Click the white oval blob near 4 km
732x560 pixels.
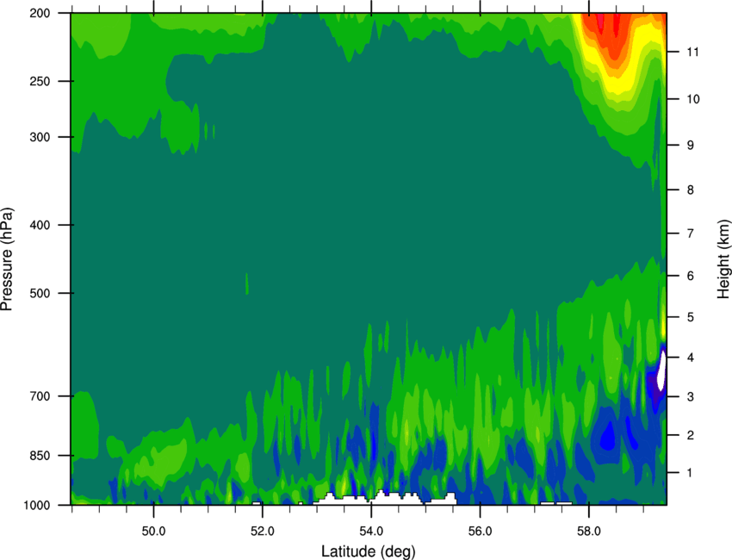[x=661, y=370]
